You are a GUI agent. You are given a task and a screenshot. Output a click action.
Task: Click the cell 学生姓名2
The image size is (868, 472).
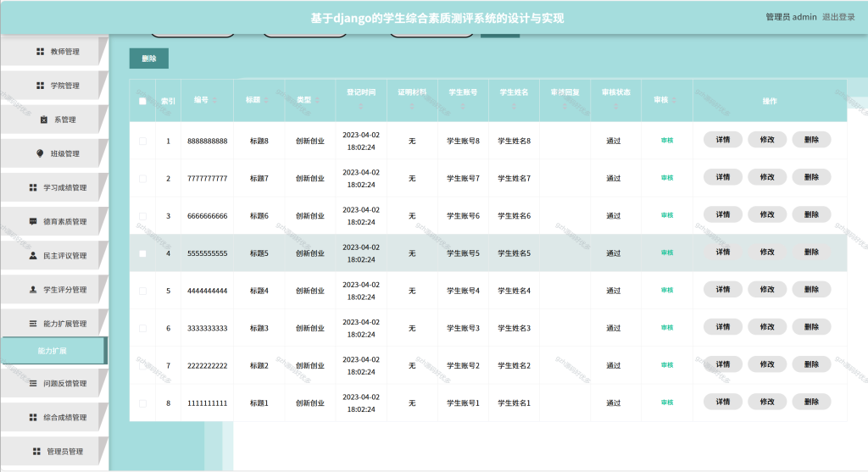pos(514,366)
